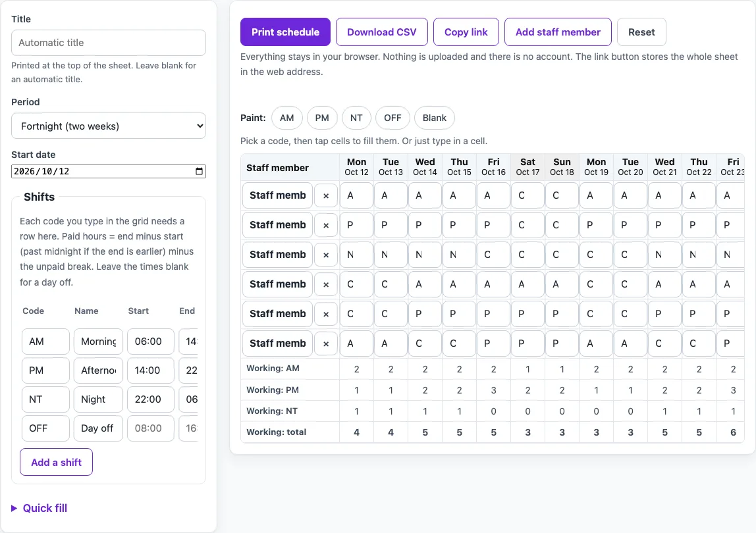Focus the Title input field
Viewport: 756px width, 533px height.
(109, 42)
